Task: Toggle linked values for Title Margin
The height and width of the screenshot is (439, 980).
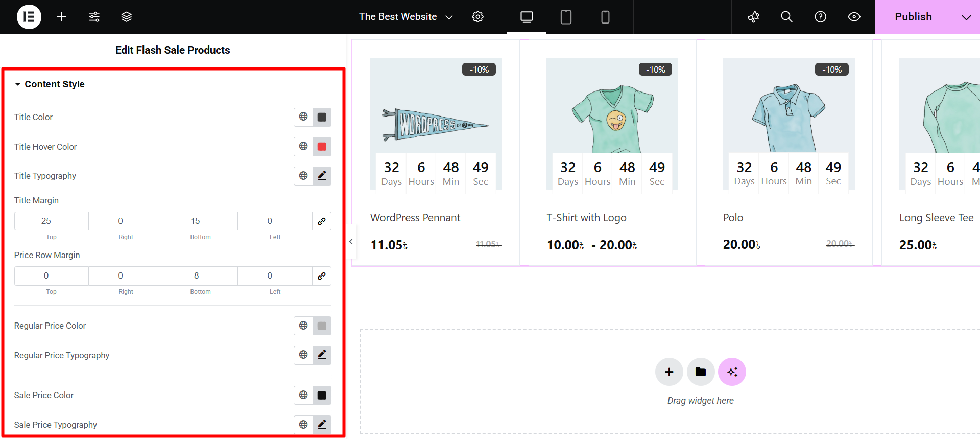Action: [322, 221]
